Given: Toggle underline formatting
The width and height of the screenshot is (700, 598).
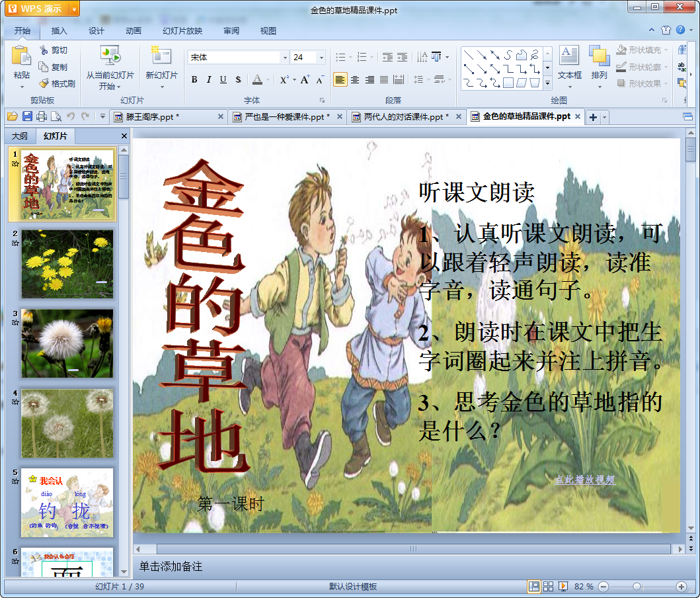Looking at the screenshot, I should (x=223, y=79).
